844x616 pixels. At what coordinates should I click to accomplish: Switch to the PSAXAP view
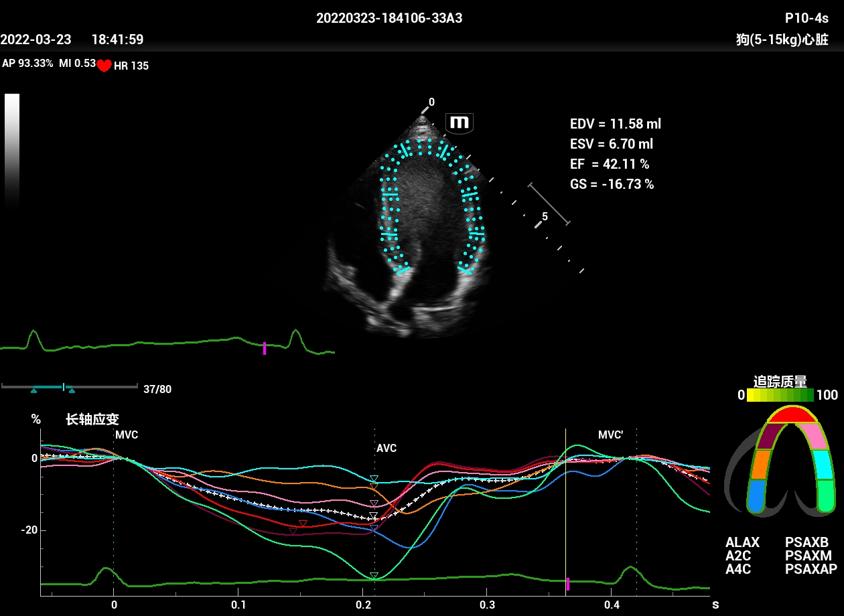811,569
